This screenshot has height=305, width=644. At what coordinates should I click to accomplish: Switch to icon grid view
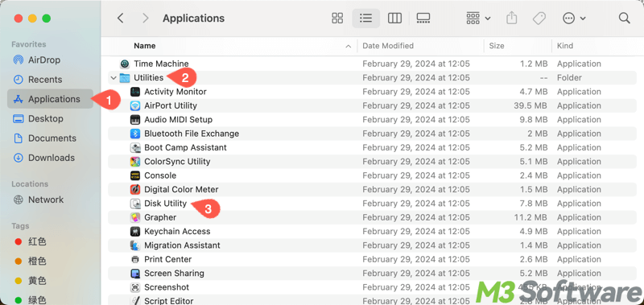[x=337, y=18]
